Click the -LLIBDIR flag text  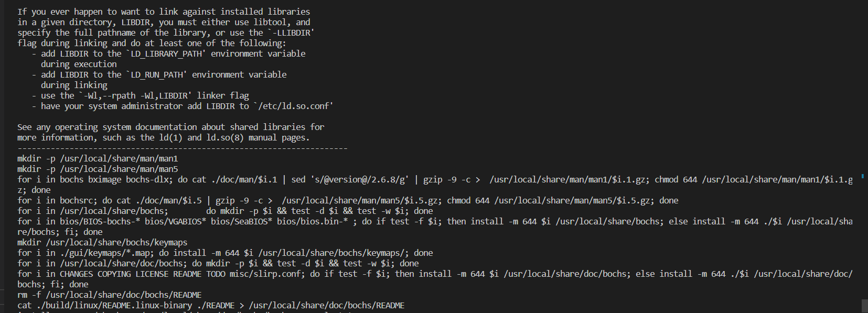pos(291,33)
